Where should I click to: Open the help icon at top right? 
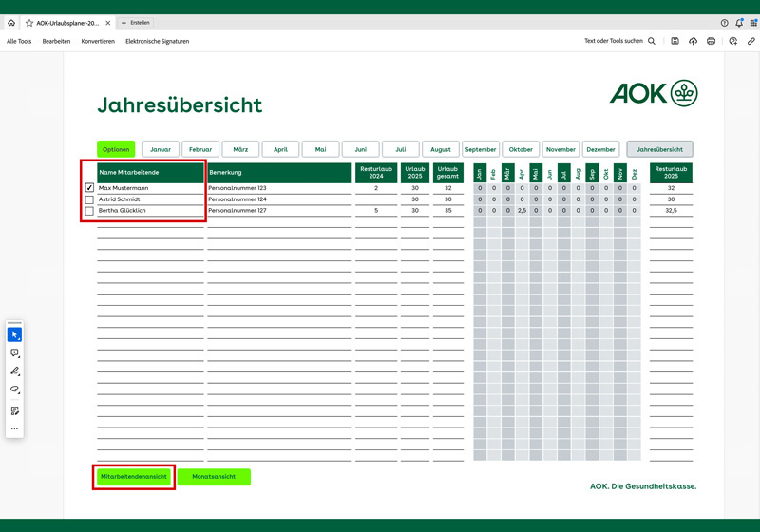[x=724, y=23]
